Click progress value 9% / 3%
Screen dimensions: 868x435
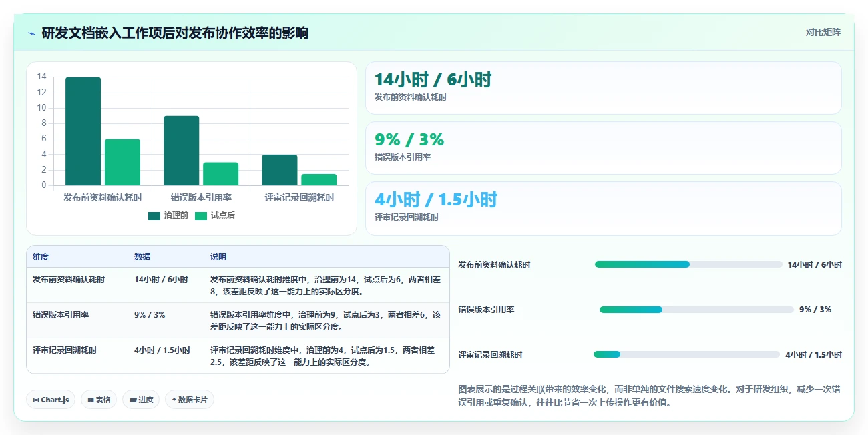point(815,310)
